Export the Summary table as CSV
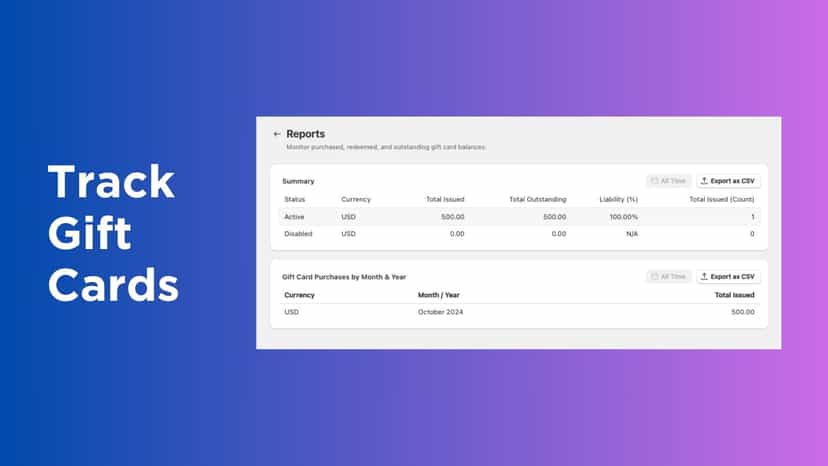This screenshot has width=828, height=466. [x=728, y=181]
